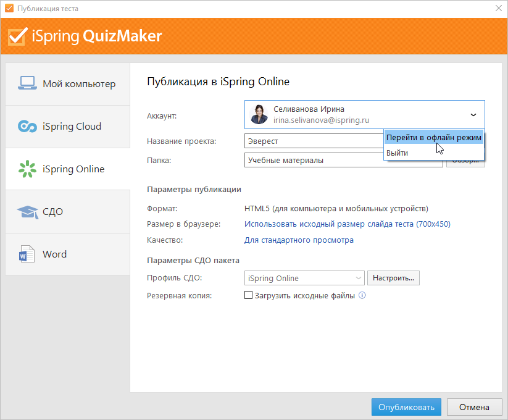The width and height of the screenshot is (508, 420).
Task: Open browser size link Использовать исходный размер
Action: click(348, 224)
